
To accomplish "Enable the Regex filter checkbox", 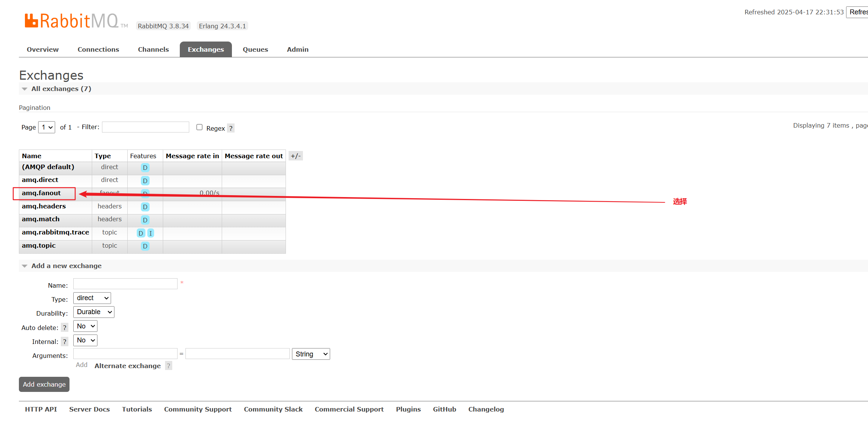I will [x=199, y=127].
